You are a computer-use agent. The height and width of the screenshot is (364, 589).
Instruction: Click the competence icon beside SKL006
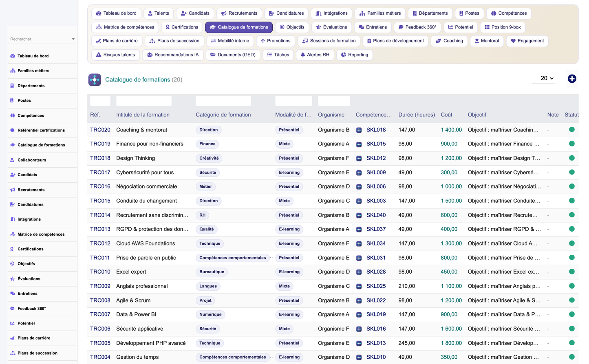point(359,187)
